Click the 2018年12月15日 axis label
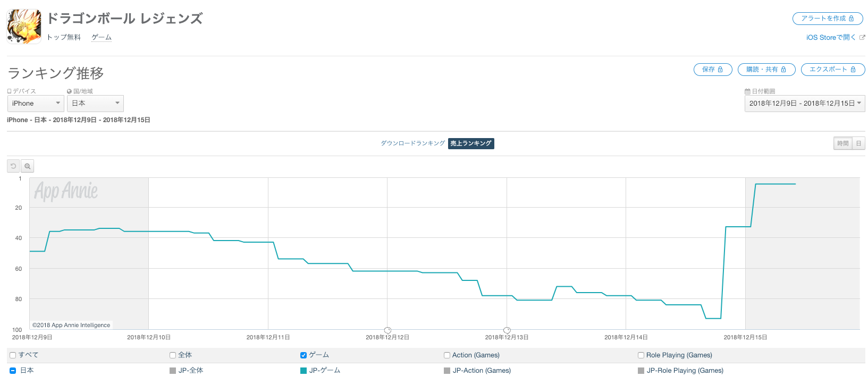868x385 pixels. (x=745, y=338)
